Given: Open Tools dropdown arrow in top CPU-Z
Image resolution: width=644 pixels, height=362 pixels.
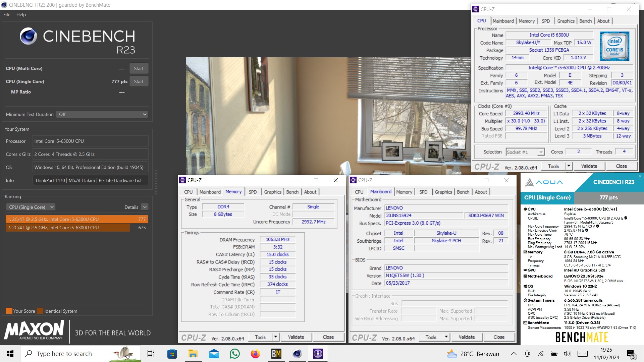Looking at the screenshot, I should (x=569, y=166).
